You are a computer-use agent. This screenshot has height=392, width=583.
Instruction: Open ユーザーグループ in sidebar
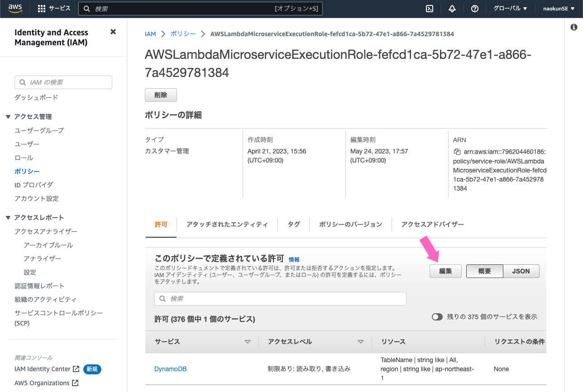[x=39, y=130]
